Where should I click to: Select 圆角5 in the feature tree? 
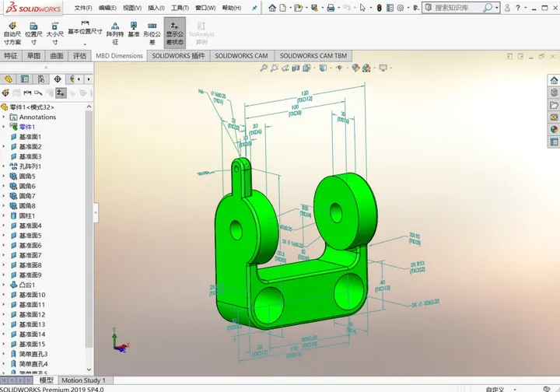click(27, 177)
